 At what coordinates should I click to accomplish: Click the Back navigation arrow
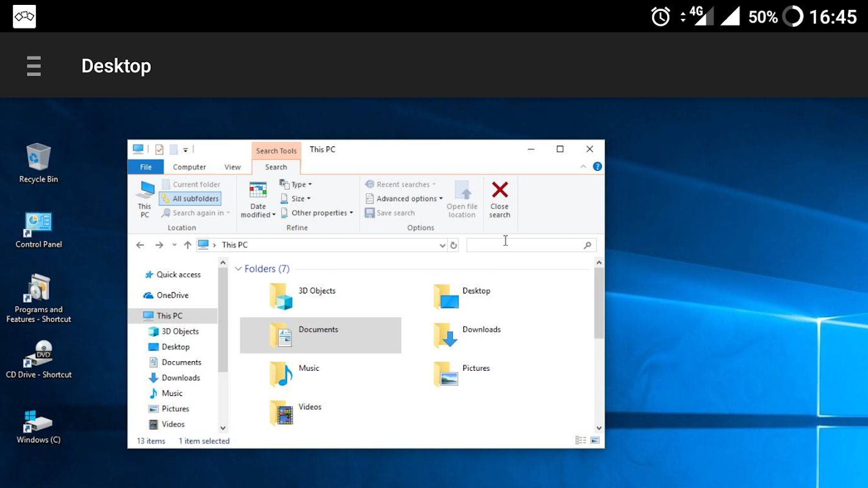(x=140, y=245)
